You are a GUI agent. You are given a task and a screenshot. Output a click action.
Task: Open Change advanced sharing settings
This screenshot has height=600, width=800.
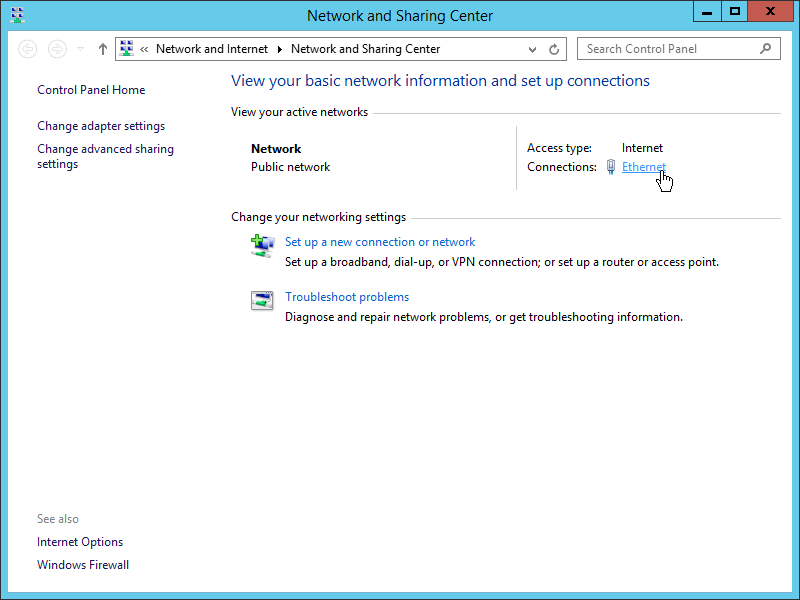(x=106, y=157)
